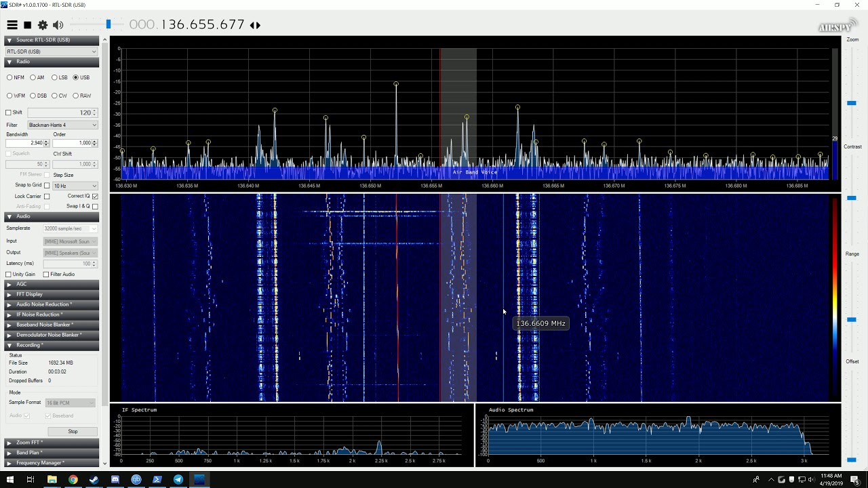Collapse the Audio panel

pyautogui.click(x=52, y=216)
